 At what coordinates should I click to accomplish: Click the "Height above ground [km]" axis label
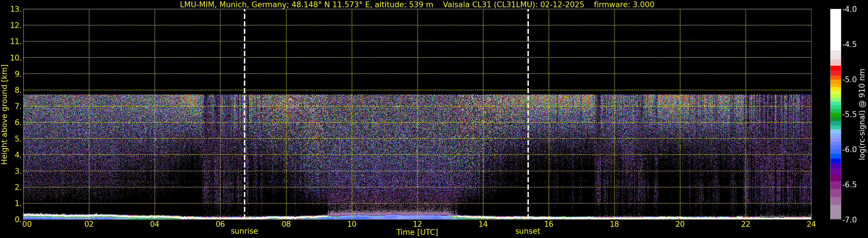[4, 115]
